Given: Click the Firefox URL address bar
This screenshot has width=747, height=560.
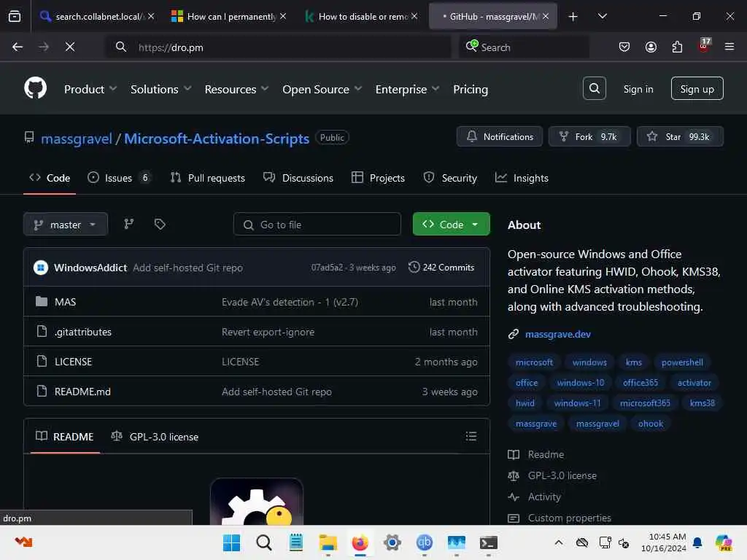Looking at the screenshot, I should pyautogui.click(x=279, y=47).
